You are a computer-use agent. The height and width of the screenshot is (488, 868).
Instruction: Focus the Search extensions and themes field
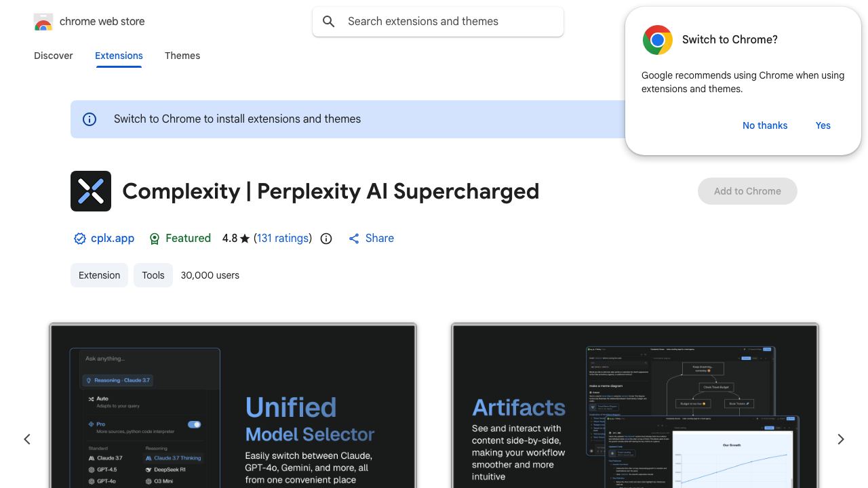point(438,22)
